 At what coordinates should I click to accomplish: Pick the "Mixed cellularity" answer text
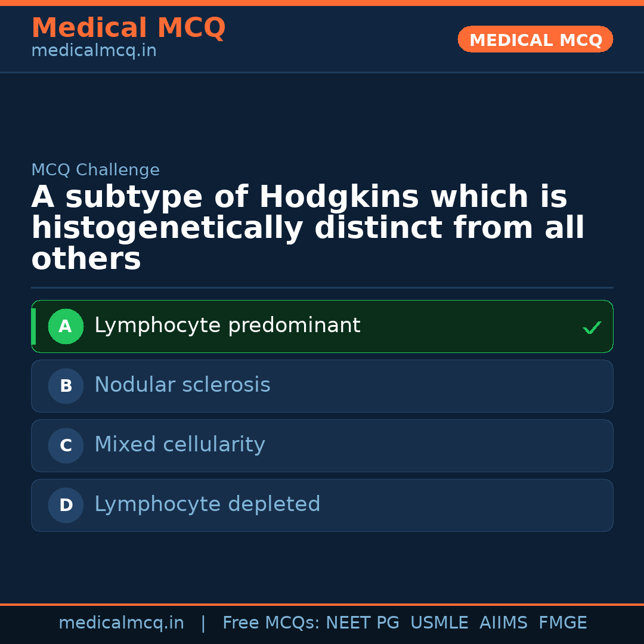tap(179, 445)
